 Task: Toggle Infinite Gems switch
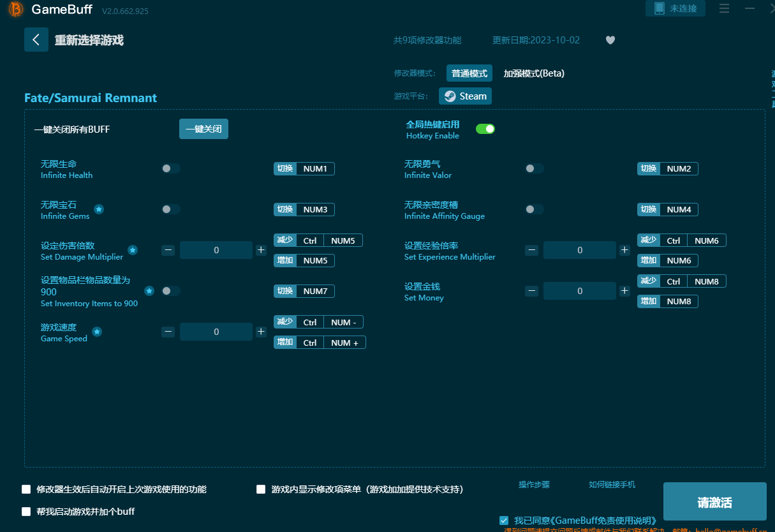(171, 209)
